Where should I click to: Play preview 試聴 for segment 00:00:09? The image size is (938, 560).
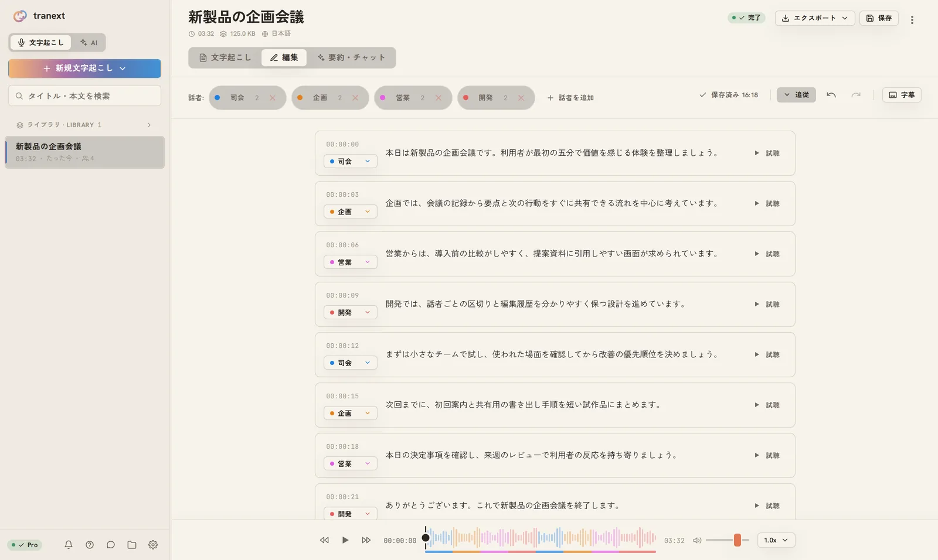pyautogui.click(x=767, y=304)
